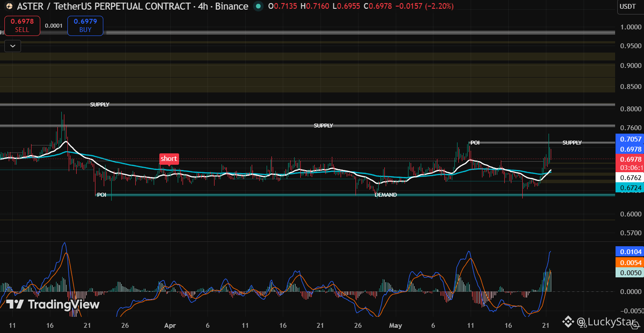The image size is (644, 333).
Task: Select the spread value 0.0001
Action: click(54, 26)
